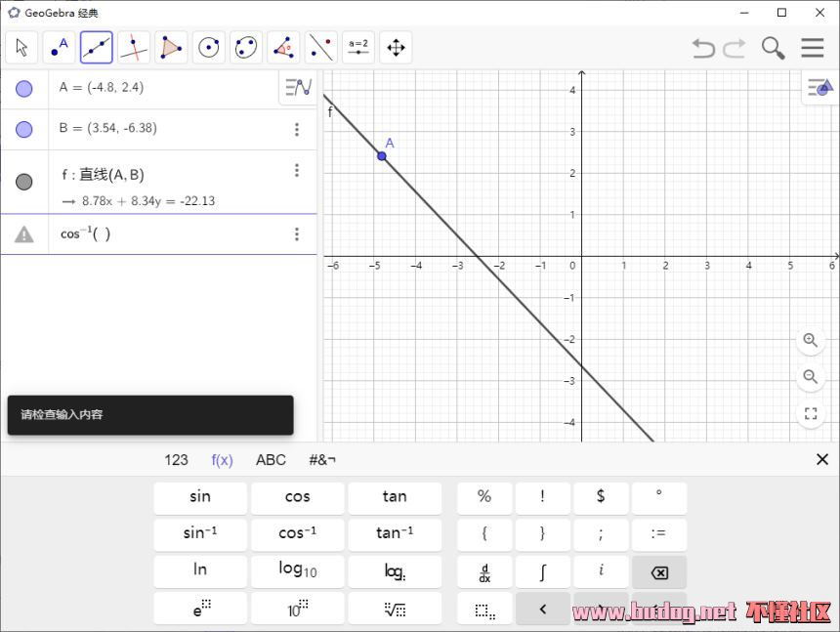Select the Point tool

(60, 47)
